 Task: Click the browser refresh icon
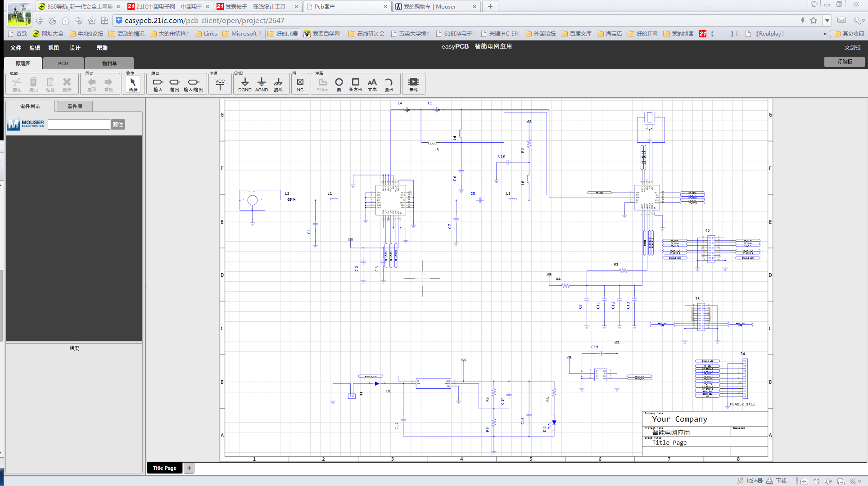53,21
